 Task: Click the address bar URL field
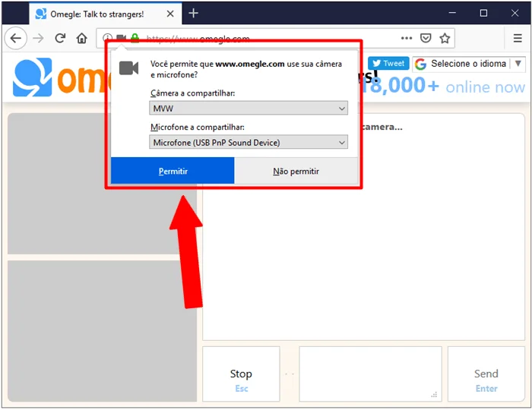(276, 38)
